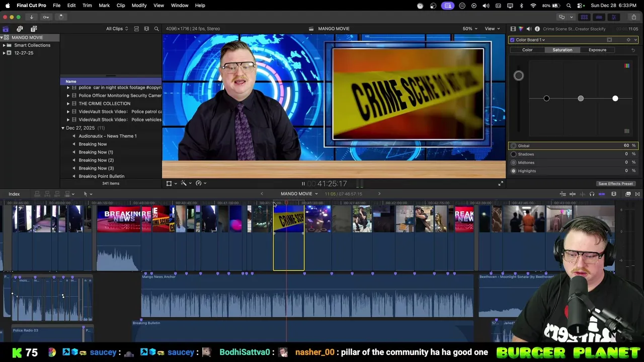
Task: Select Audionautix - News Theme 1 clip
Action: [107, 136]
